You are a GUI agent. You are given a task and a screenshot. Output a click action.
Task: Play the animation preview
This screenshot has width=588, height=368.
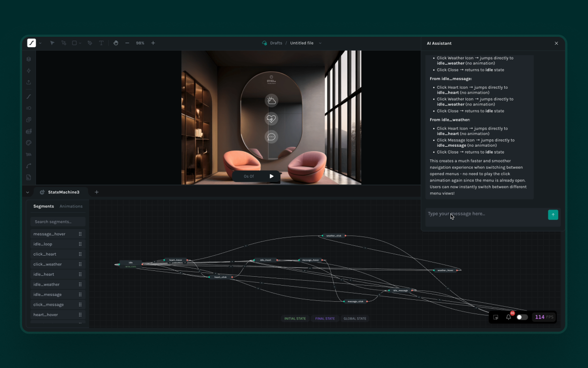(x=271, y=176)
